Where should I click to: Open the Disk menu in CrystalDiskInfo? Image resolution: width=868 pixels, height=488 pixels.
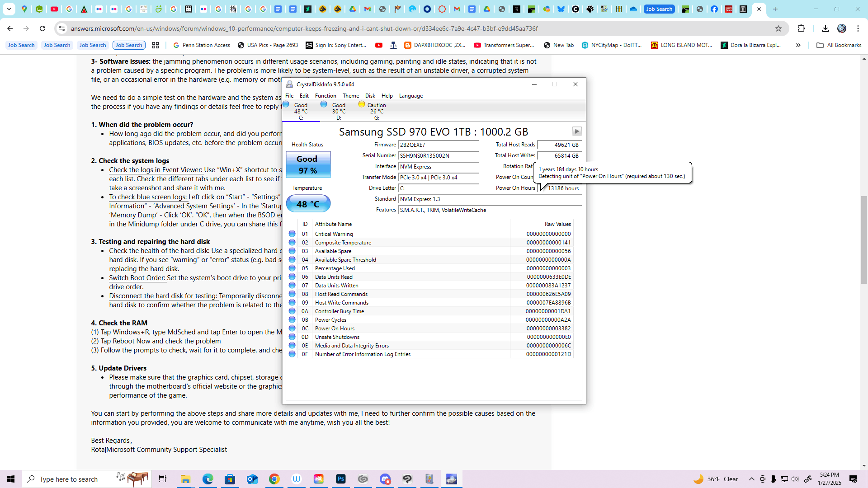370,96
